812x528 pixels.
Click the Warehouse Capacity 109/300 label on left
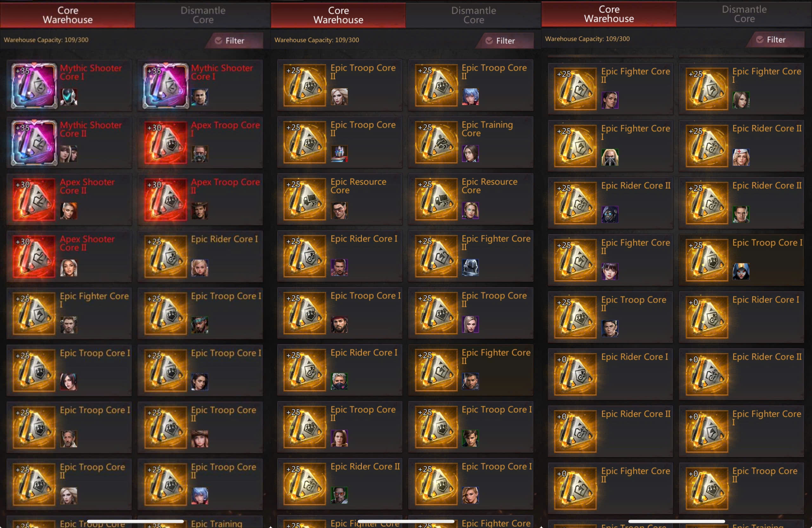46,40
